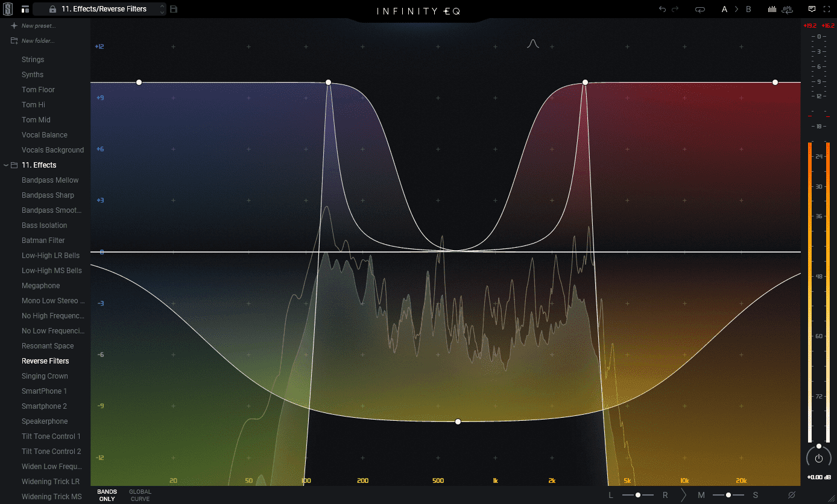Click the +0.00 dB output gain value
Viewport: 837px width, 504px height.
(818, 477)
